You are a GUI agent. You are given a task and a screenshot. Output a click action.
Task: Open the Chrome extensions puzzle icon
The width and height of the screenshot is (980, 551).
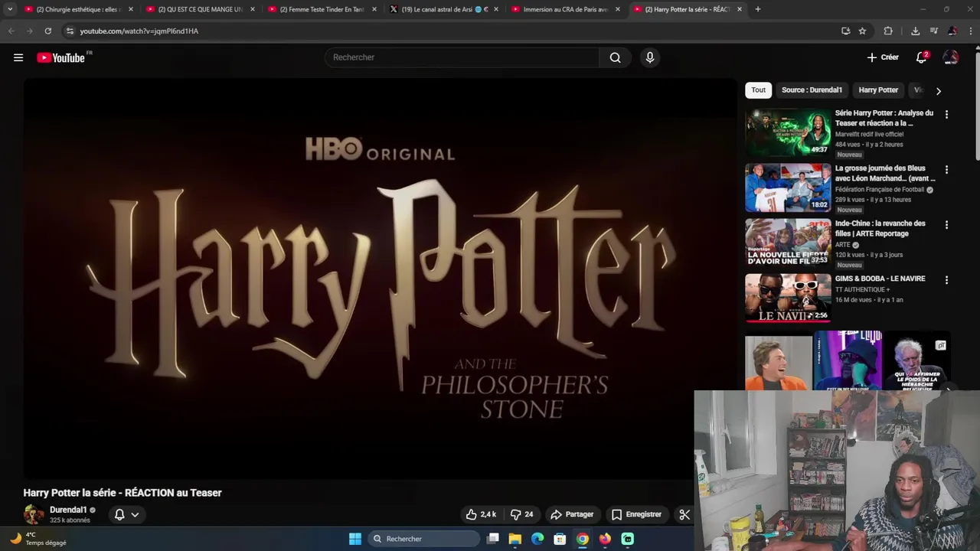888,31
